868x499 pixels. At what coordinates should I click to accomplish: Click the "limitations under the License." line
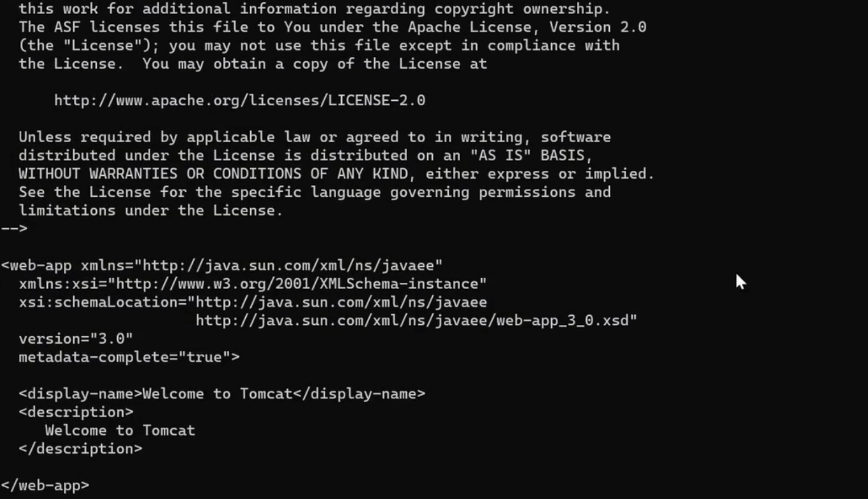[x=151, y=211]
